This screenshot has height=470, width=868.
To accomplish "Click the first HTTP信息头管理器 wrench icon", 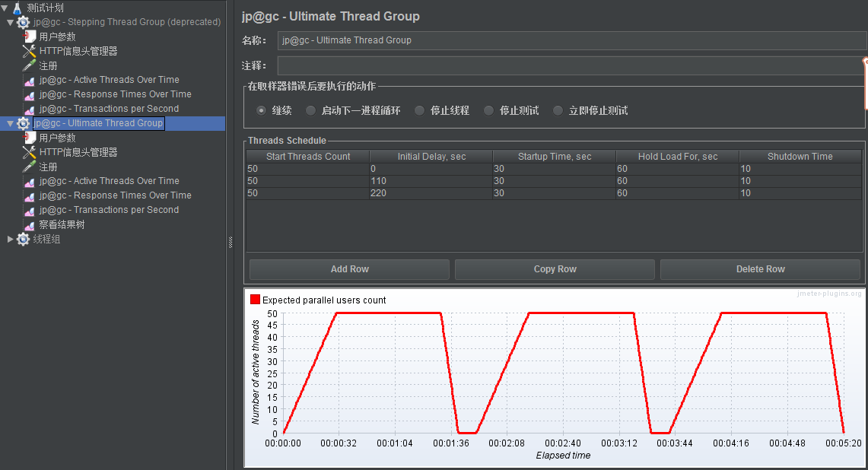I will (x=29, y=51).
